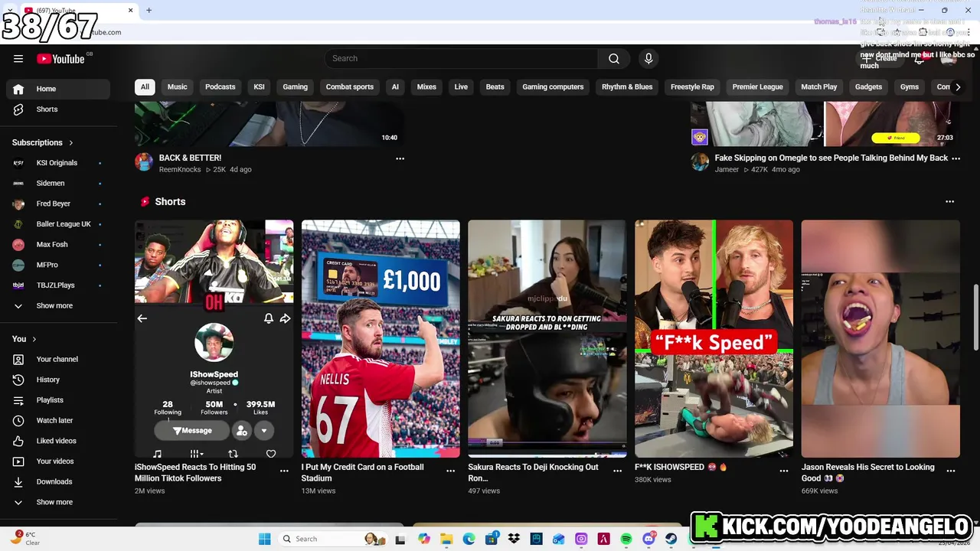Open options for iShowSpeed Reacts short
Screen dimensions: 980x551
pos(284,471)
